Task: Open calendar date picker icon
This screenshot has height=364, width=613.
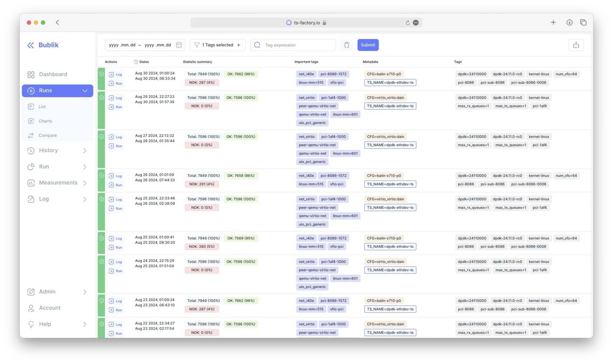Action: pos(179,45)
